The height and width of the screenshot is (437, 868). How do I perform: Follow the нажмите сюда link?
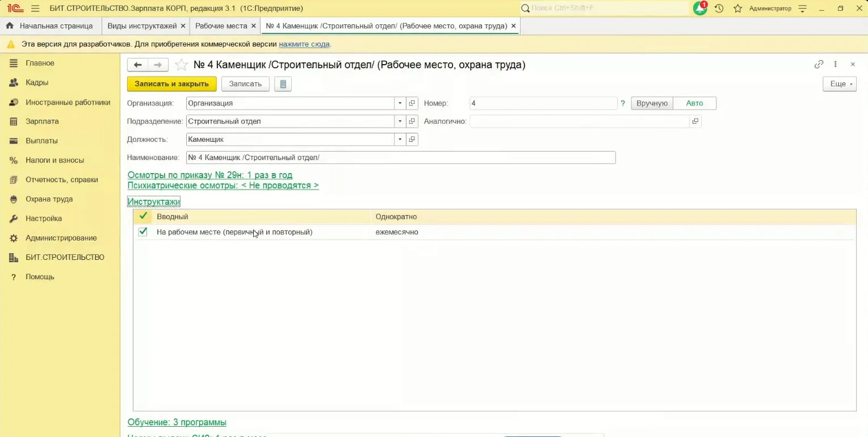click(x=304, y=44)
